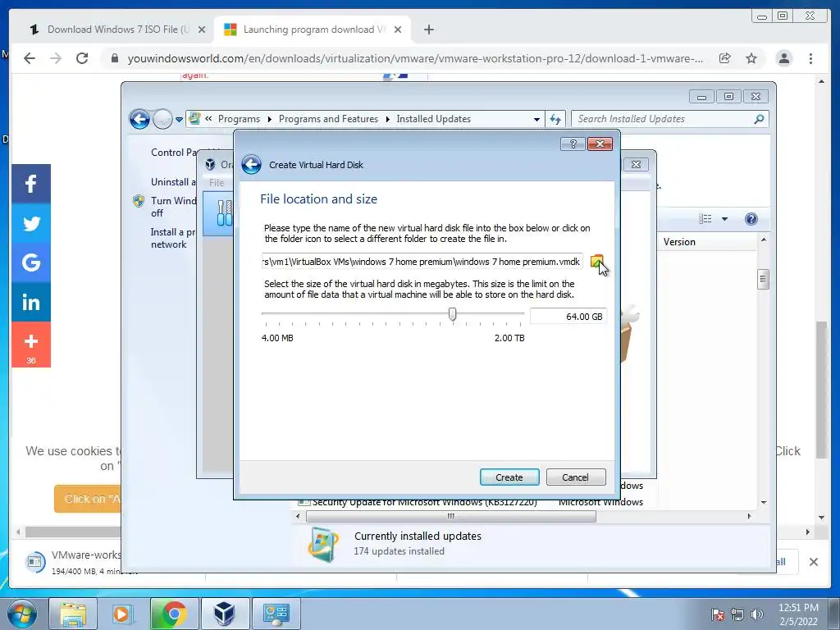
Task: Switch to Launching program download tab
Action: 313,30
